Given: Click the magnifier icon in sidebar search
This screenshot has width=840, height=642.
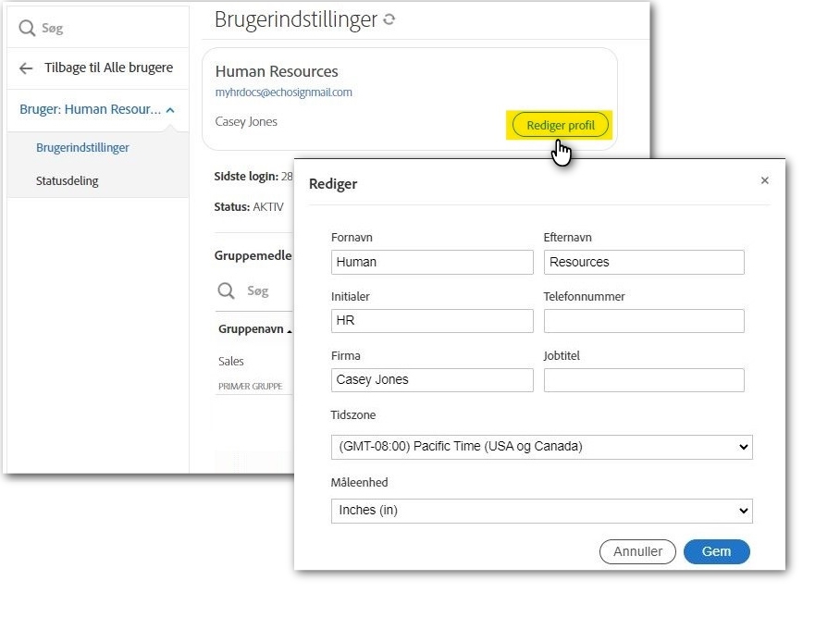Looking at the screenshot, I should 27,28.
